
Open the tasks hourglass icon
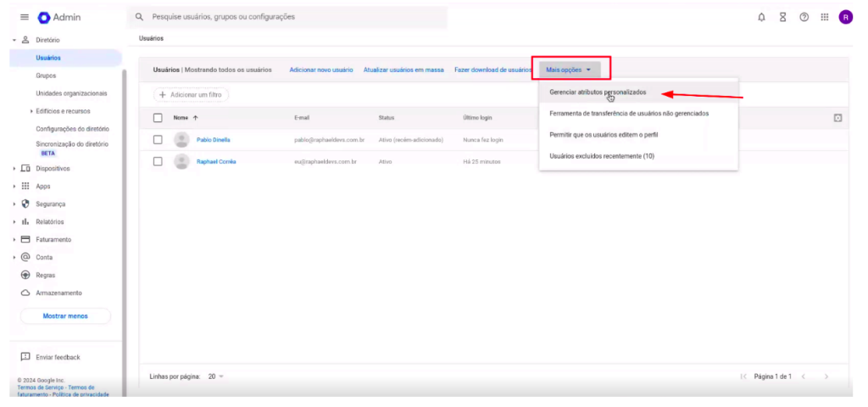782,17
